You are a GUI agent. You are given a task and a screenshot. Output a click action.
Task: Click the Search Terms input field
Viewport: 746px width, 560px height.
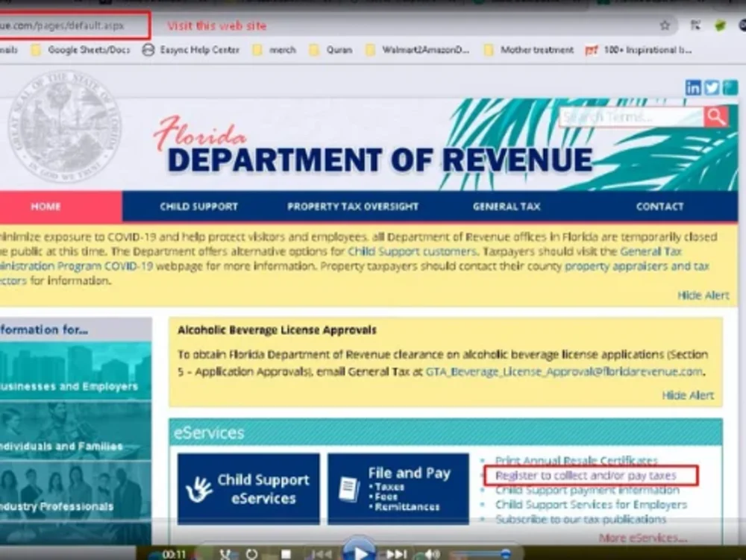[x=631, y=116]
